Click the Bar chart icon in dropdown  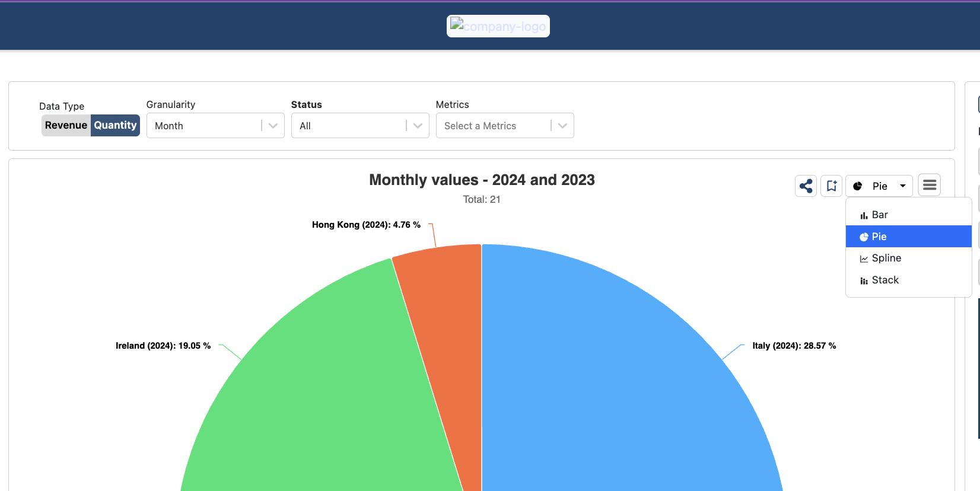(864, 215)
